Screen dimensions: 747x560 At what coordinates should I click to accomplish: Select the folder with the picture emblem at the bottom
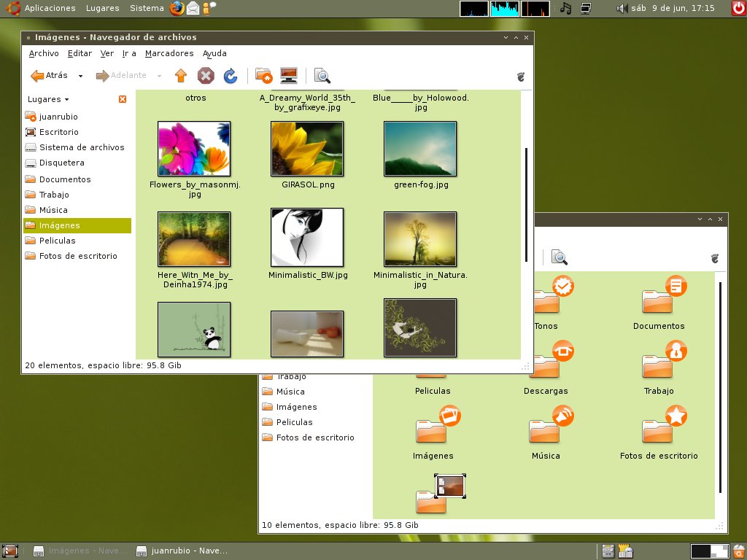pyautogui.click(x=441, y=494)
